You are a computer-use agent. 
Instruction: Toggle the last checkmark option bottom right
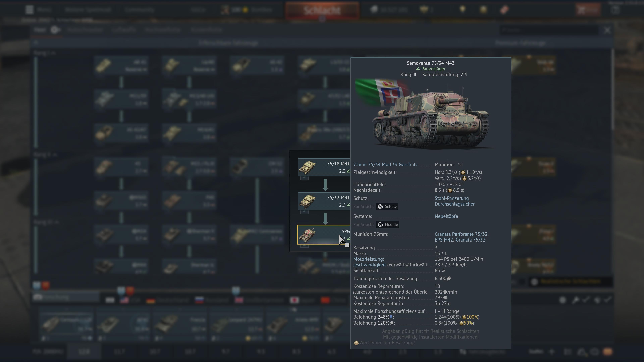tap(608, 299)
